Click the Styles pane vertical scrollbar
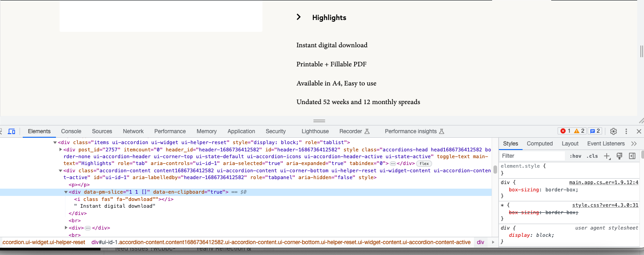Image resolution: width=644 pixels, height=255 pixels. [642, 155]
